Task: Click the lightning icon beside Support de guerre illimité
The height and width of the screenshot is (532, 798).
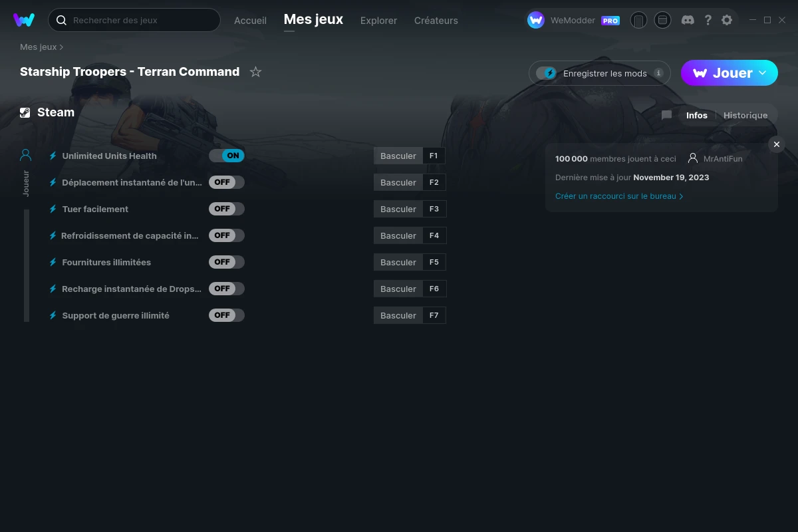Action: [53, 315]
